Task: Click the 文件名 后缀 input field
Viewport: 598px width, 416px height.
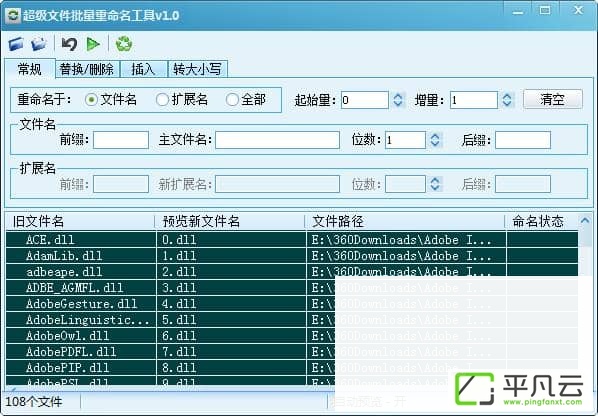Action: coord(523,140)
